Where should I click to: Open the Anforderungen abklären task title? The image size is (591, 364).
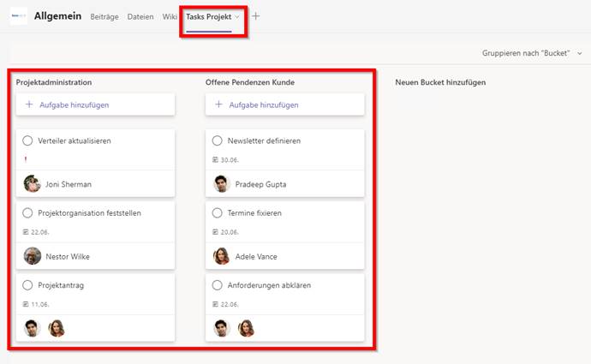[x=269, y=285]
